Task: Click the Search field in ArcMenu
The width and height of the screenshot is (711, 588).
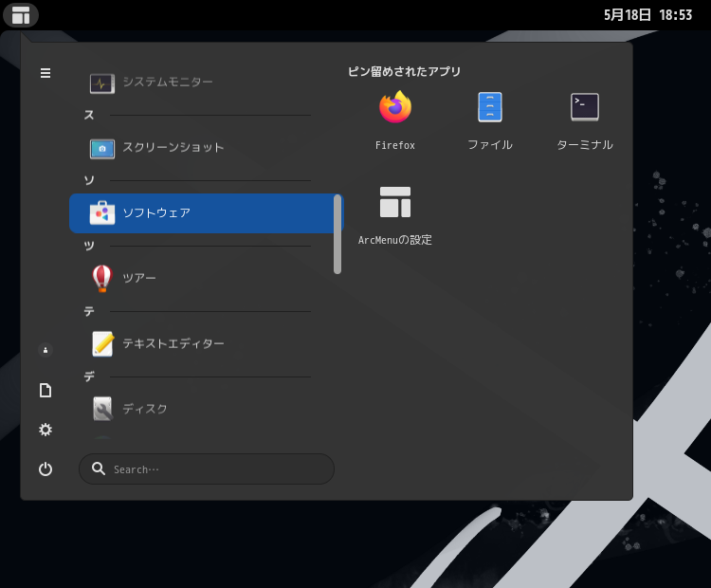Action: (x=207, y=469)
